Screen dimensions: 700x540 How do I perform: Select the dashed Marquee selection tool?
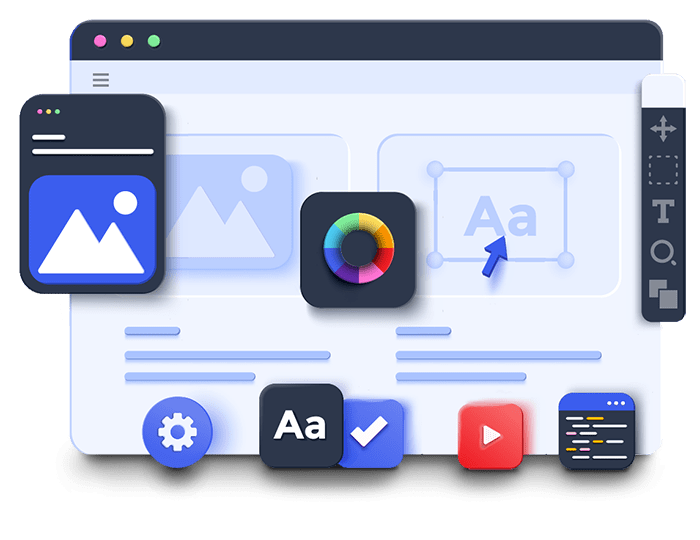pos(663,170)
